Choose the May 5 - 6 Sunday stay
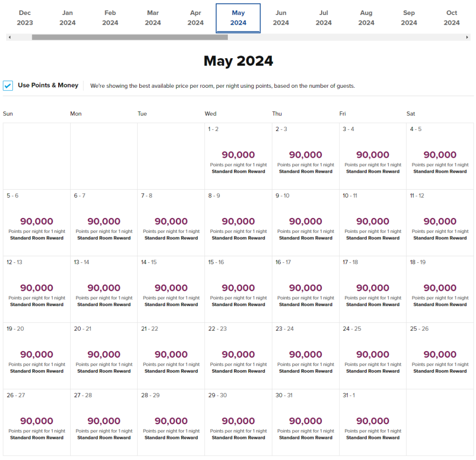The height and width of the screenshot is (460, 476). [37, 223]
